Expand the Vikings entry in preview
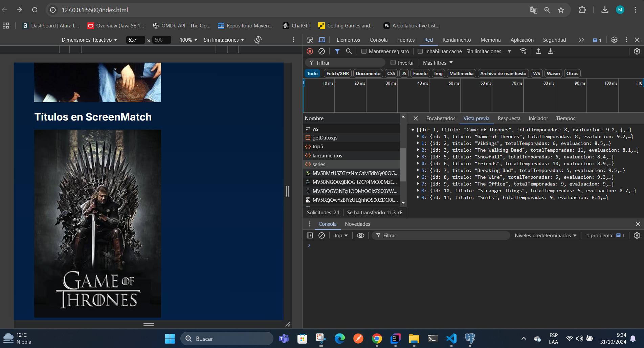The height and width of the screenshot is (348, 644). (x=418, y=143)
